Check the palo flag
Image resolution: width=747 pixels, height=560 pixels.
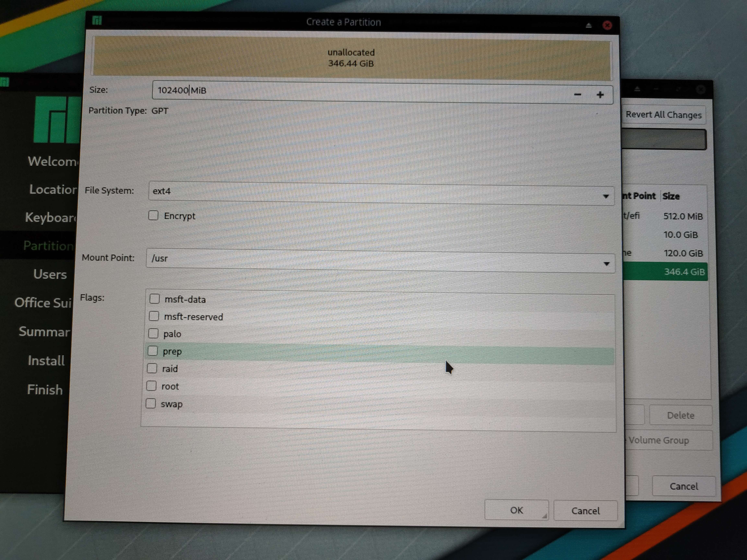pos(153,333)
